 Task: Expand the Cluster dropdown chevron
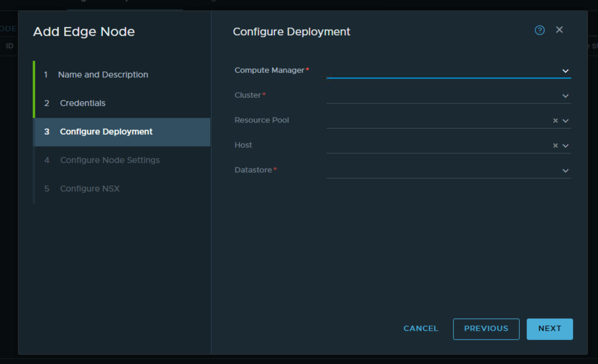565,96
